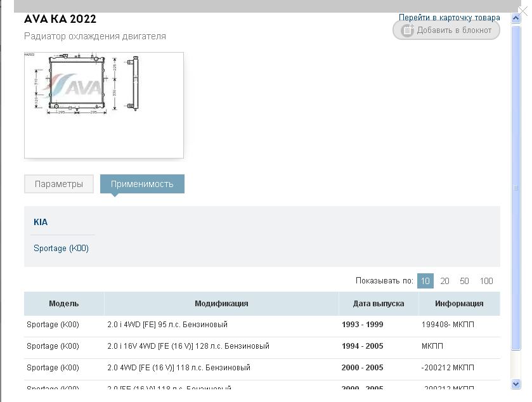Open the Перейти в карточку товара link
Screen dimensions: 532x402
[x=449, y=17]
